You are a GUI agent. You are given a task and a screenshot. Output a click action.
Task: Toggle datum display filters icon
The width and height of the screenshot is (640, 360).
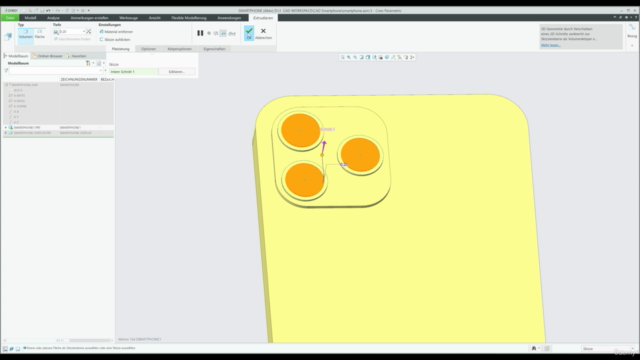click(x=393, y=58)
